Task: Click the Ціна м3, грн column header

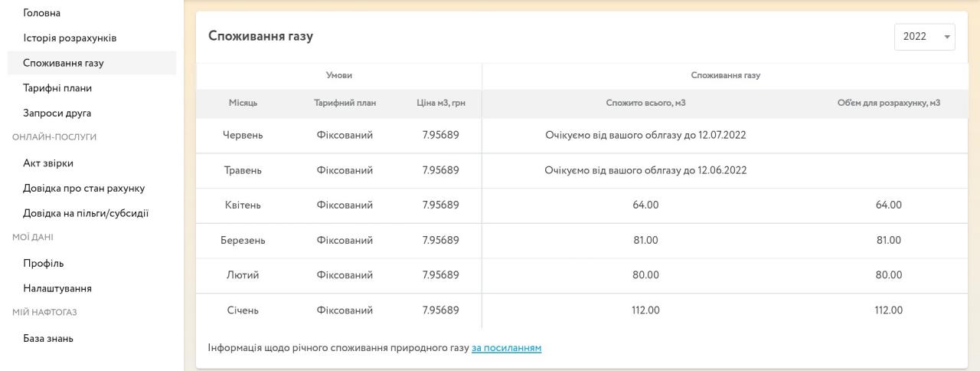Action: 440,103
